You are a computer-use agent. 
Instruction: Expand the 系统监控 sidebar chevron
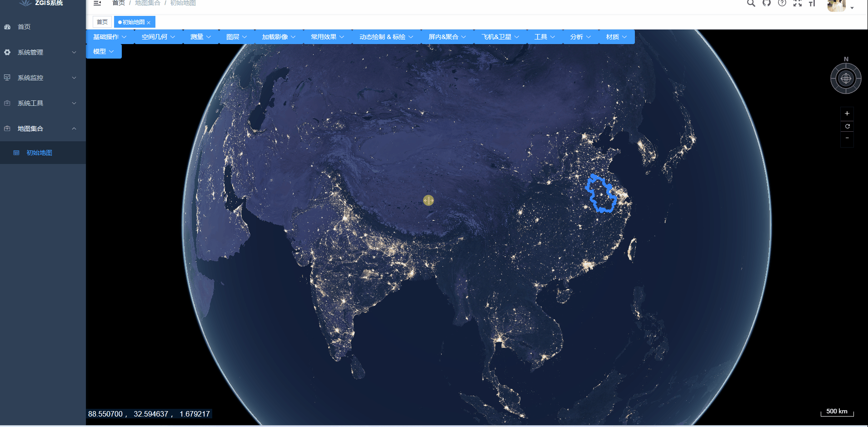coord(74,78)
